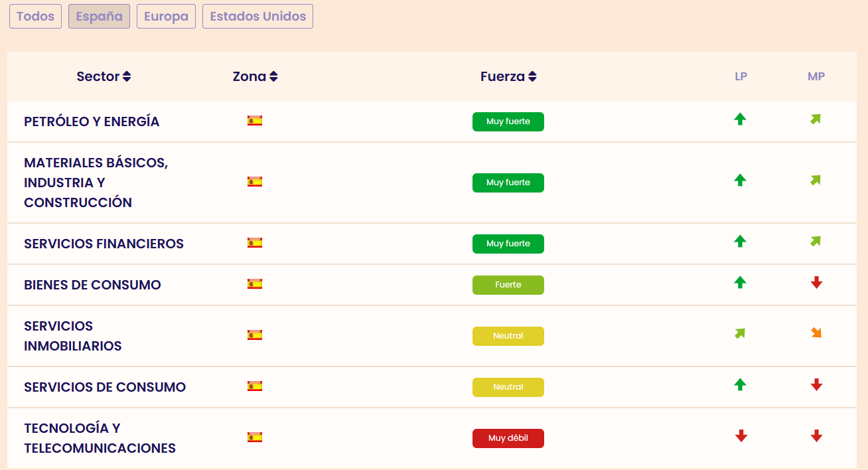Click the MP diagonal arrow for Petróleo y Energía
Viewport: 868px width, 470px height.
(x=816, y=119)
